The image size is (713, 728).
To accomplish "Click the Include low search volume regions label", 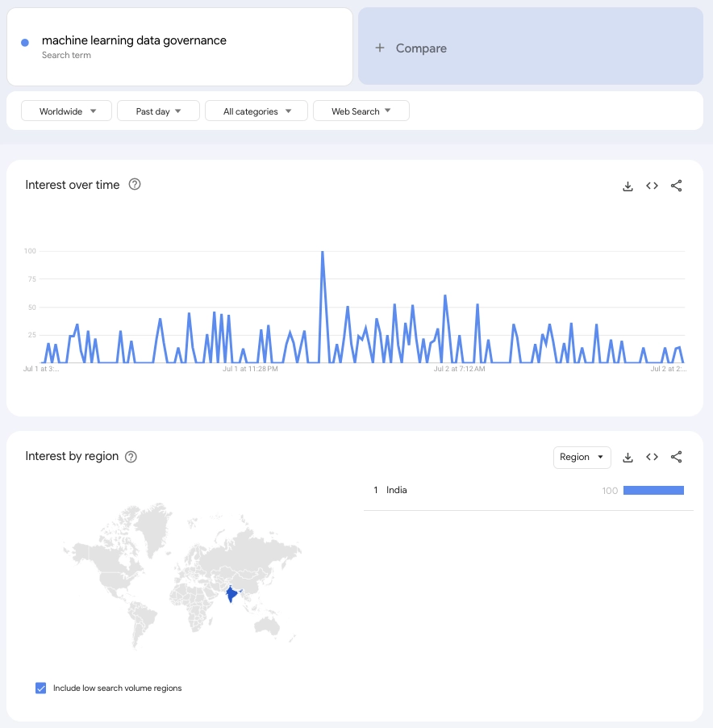I will point(118,688).
